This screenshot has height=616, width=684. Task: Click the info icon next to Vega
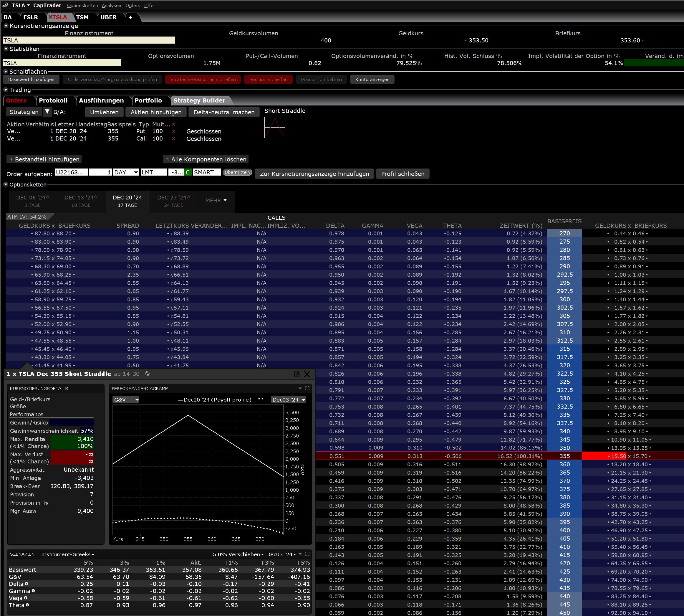click(26, 598)
